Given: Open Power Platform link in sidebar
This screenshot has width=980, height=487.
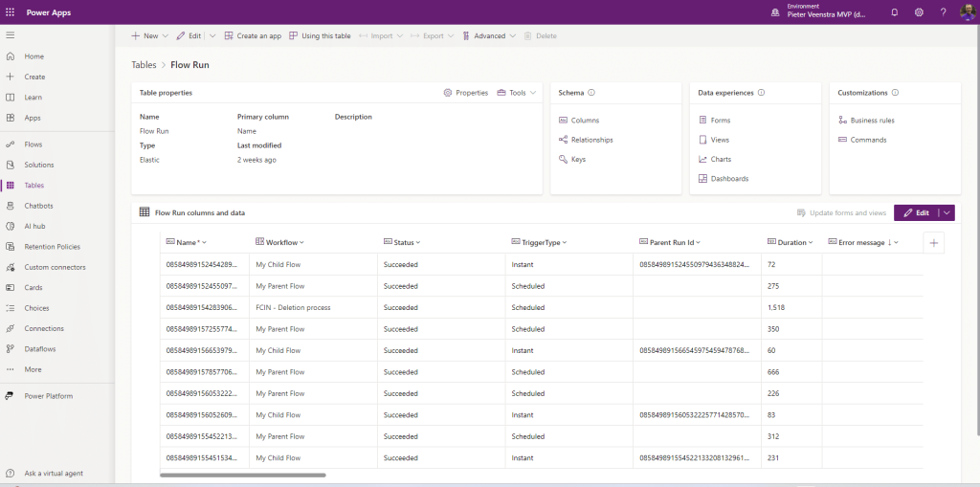Looking at the screenshot, I should [x=48, y=396].
